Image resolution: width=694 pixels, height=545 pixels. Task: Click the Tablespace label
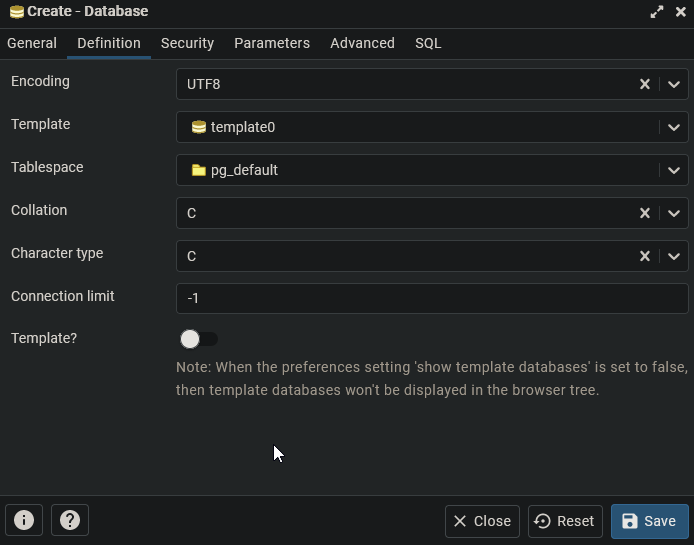click(47, 167)
